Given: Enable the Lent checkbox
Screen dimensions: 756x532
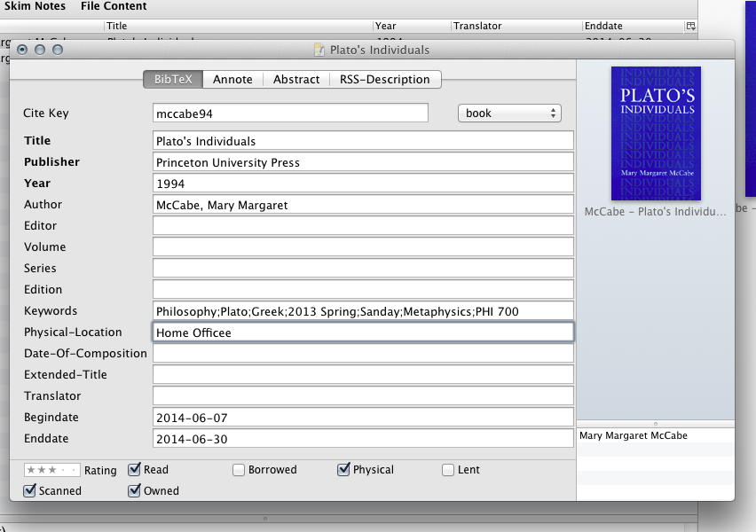Looking at the screenshot, I should tap(448, 470).
